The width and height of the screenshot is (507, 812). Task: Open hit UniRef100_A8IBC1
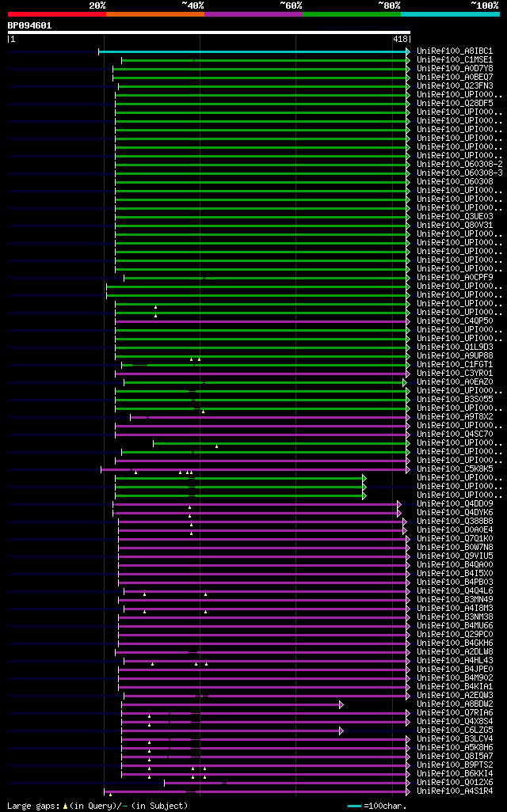[455, 51]
